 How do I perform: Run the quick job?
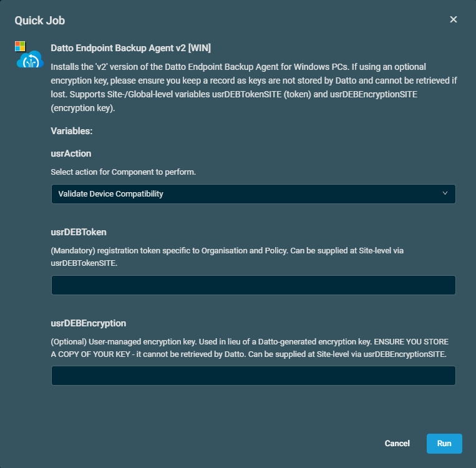(444, 444)
